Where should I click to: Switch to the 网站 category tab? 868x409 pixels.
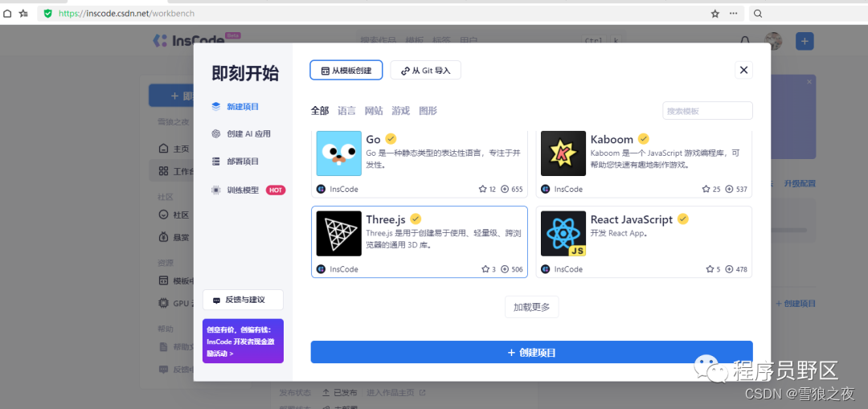point(374,111)
